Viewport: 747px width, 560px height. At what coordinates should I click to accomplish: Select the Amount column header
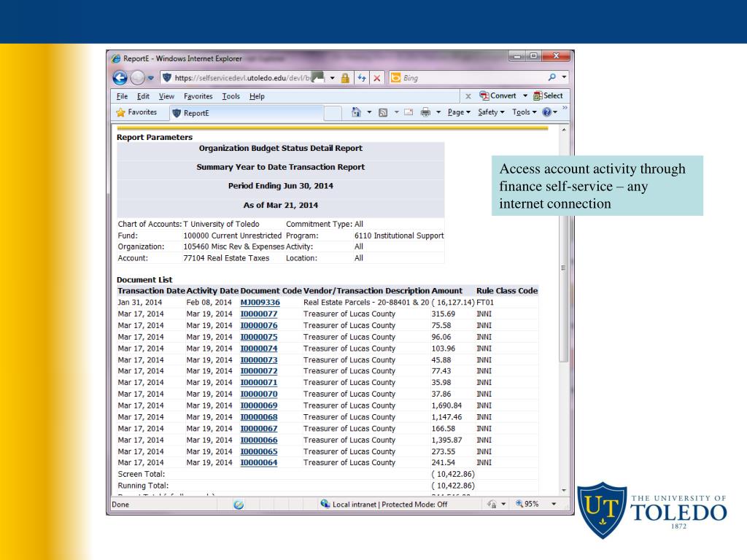click(447, 291)
